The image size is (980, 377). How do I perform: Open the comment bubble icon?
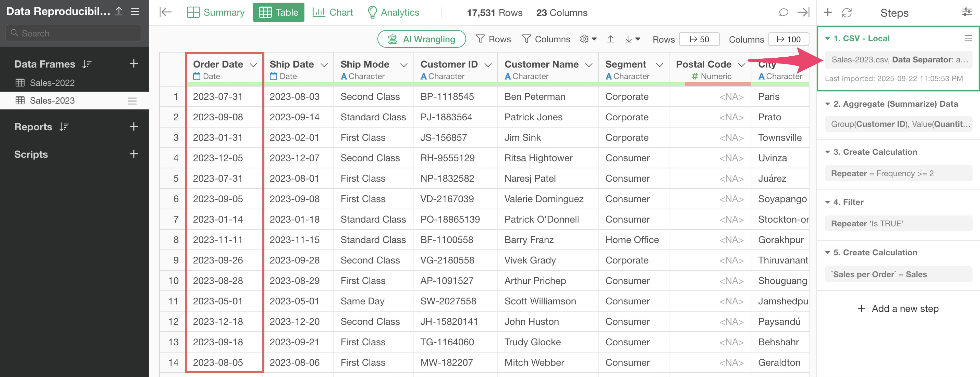[x=783, y=12]
